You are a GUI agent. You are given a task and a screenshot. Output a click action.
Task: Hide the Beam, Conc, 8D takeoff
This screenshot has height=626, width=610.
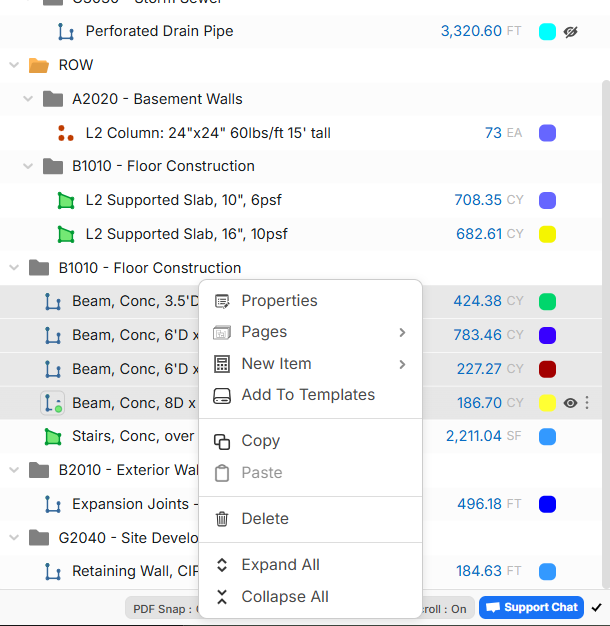(x=571, y=403)
